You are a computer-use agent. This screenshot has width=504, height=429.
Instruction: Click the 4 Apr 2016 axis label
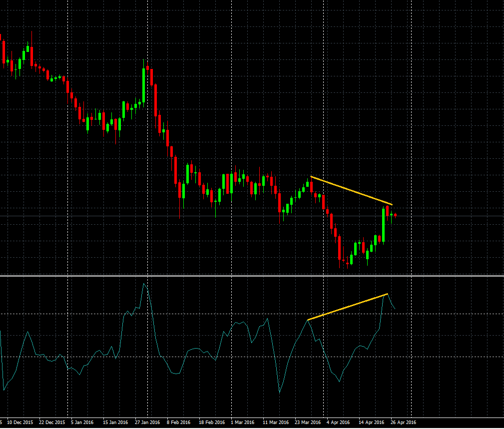pos(339,422)
